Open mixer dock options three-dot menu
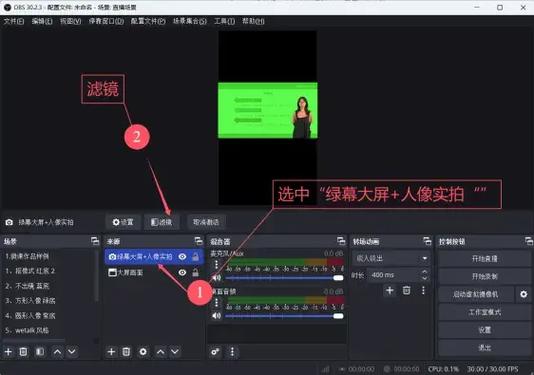 pos(232,351)
